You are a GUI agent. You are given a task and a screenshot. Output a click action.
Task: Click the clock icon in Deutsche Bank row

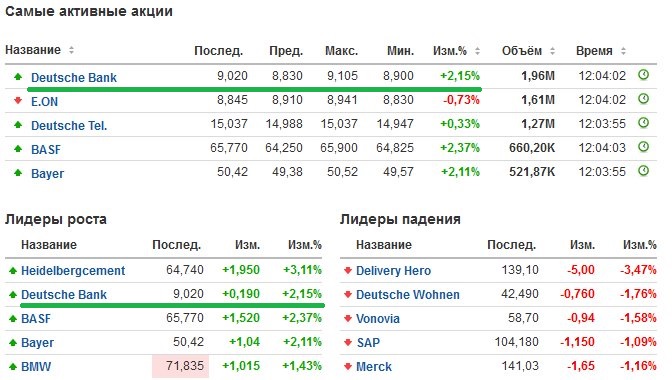click(643, 75)
